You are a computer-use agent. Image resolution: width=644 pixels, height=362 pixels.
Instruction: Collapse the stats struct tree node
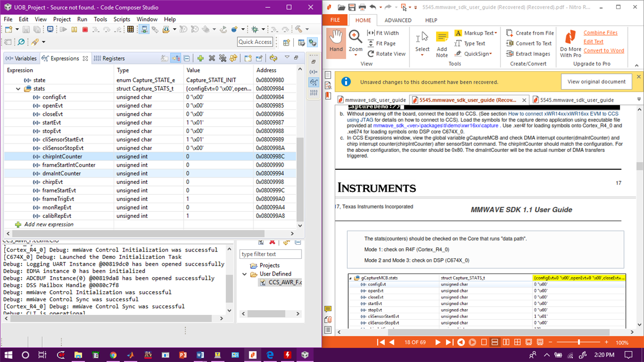18,89
